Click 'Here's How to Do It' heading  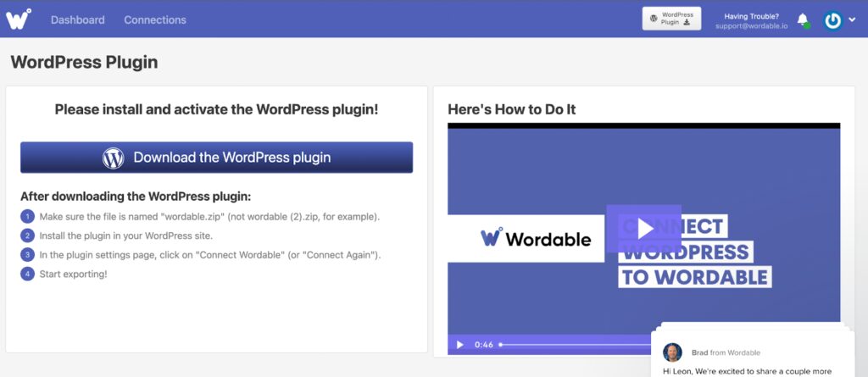511,109
